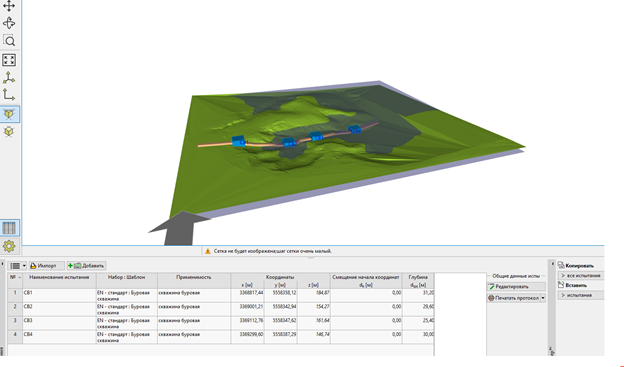
Task: Activate the rotate view tool
Action: pyautogui.click(x=9, y=23)
